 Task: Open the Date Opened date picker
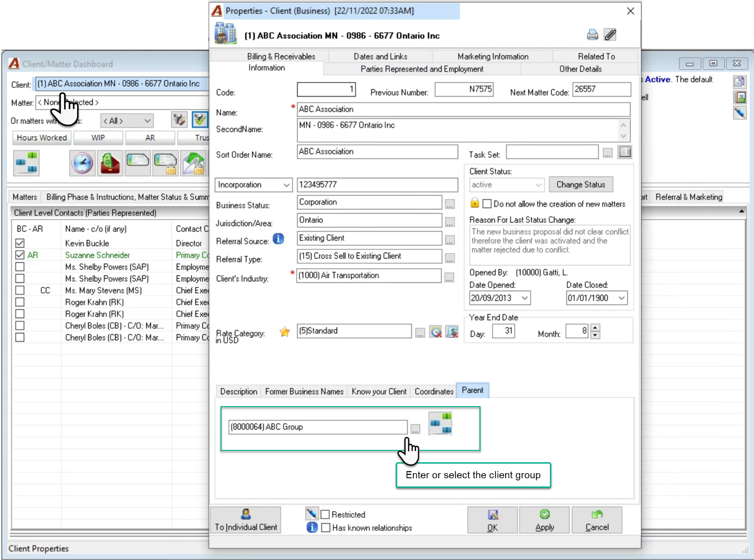point(525,298)
